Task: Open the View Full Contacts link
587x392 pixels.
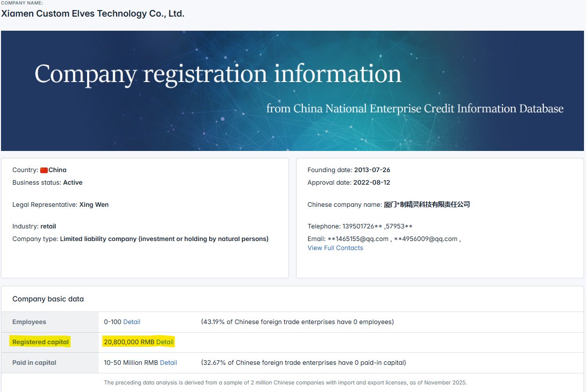Action: pyautogui.click(x=335, y=248)
